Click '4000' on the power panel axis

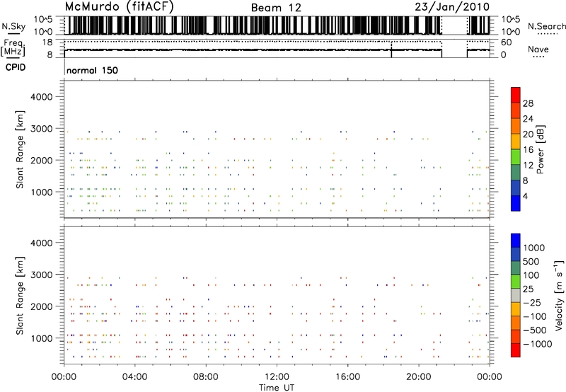42,97
